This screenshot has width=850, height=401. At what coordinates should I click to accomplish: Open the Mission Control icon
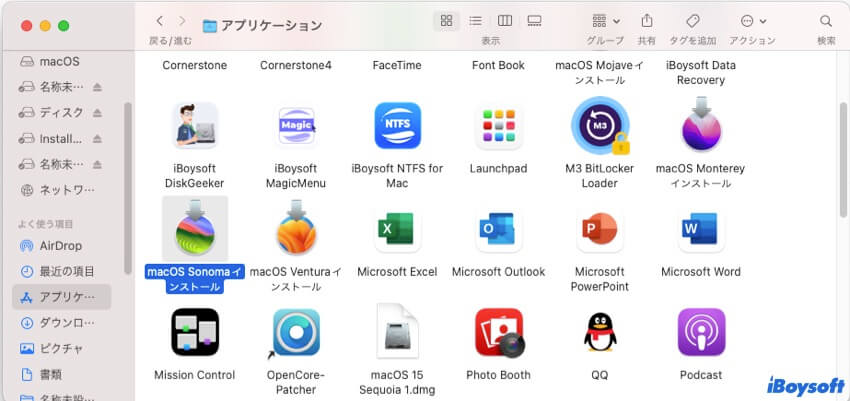(195, 332)
